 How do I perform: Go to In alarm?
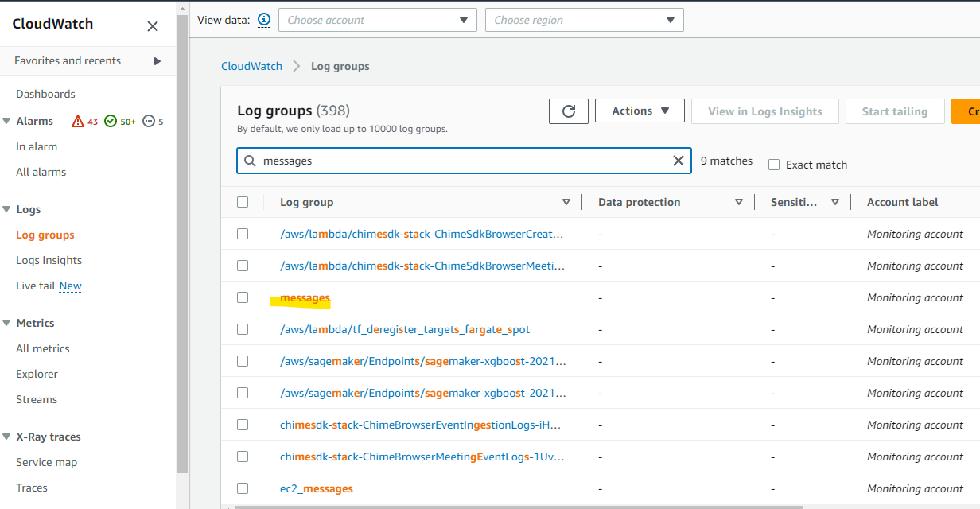37,146
